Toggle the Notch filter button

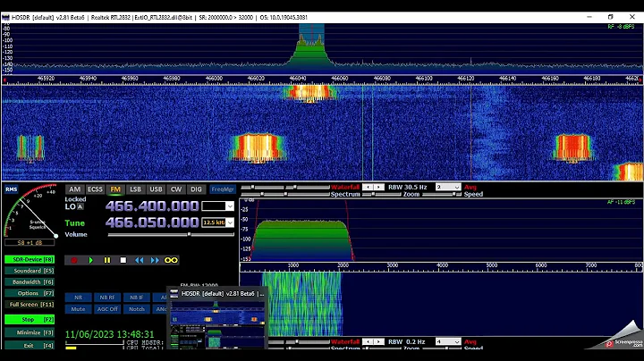[136, 309]
